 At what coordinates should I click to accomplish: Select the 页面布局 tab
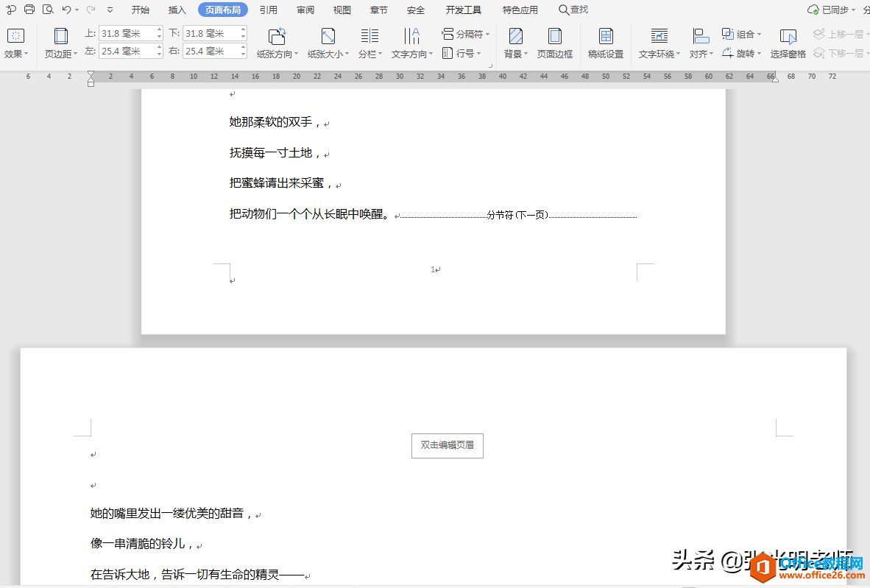(x=223, y=10)
